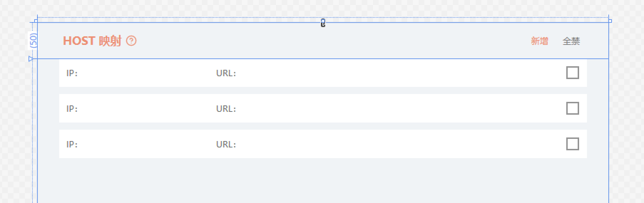The image size is (644, 203).
Task: Click 新增 to add a host mapping
Action: [540, 41]
